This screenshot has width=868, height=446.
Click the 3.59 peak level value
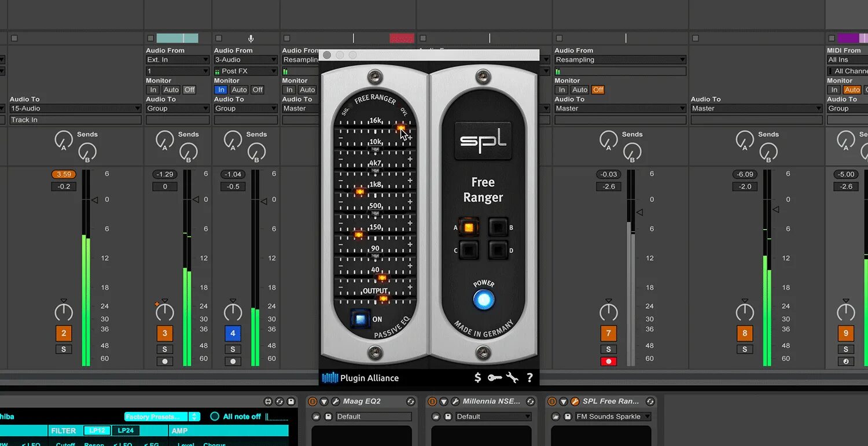(64, 174)
